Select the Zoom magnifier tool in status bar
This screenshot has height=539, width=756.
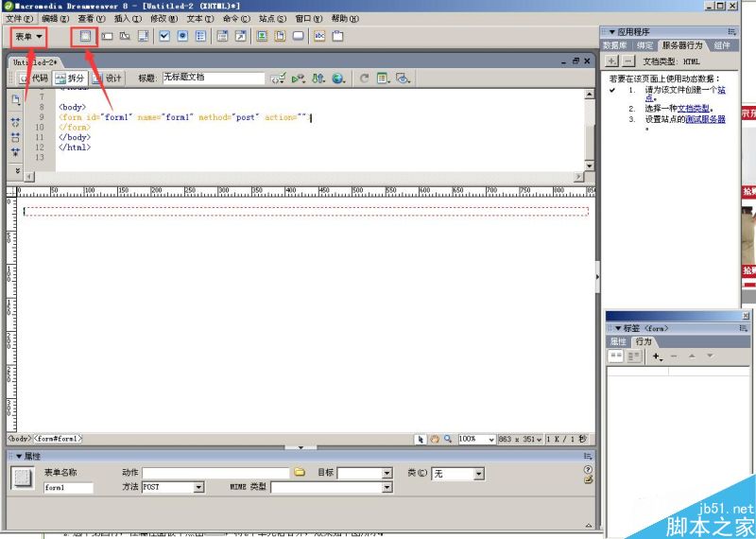(x=447, y=439)
